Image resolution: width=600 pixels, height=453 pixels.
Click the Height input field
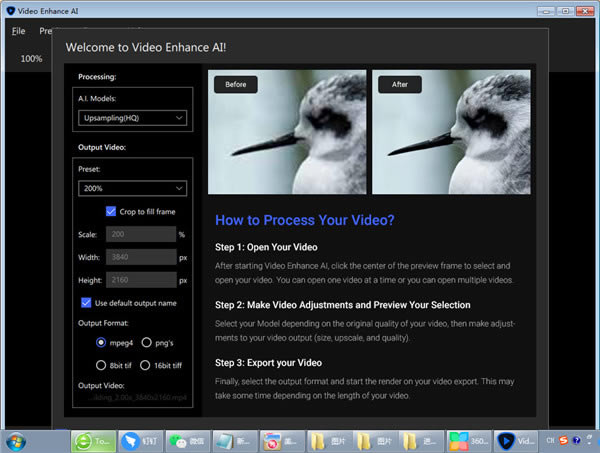pyautogui.click(x=141, y=280)
